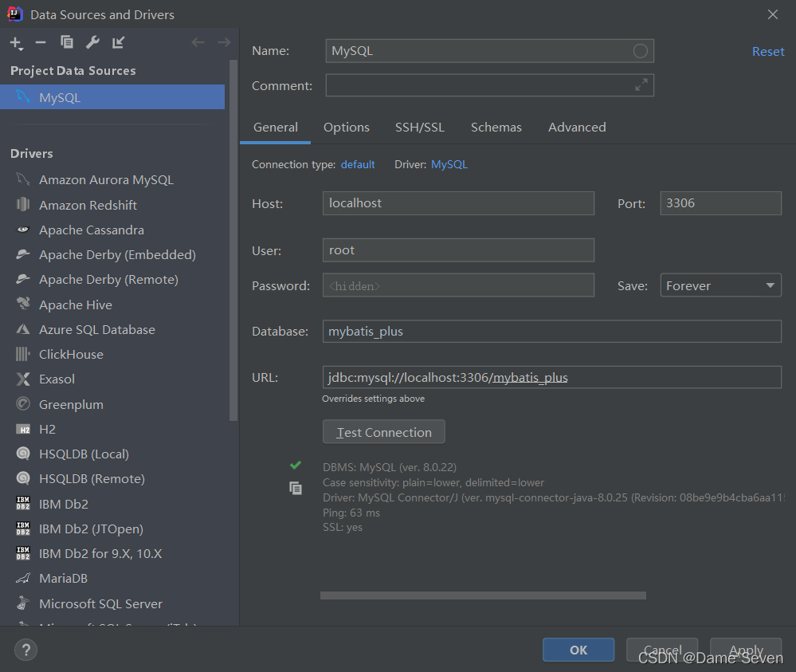Click the Reset link
This screenshot has width=796, height=672.
click(x=767, y=51)
